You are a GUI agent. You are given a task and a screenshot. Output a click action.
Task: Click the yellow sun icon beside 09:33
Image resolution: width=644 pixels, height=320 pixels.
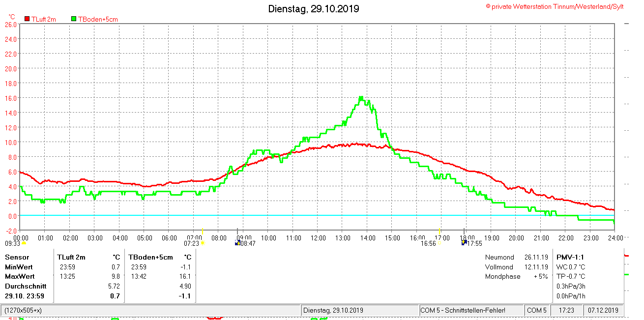[24, 243]
